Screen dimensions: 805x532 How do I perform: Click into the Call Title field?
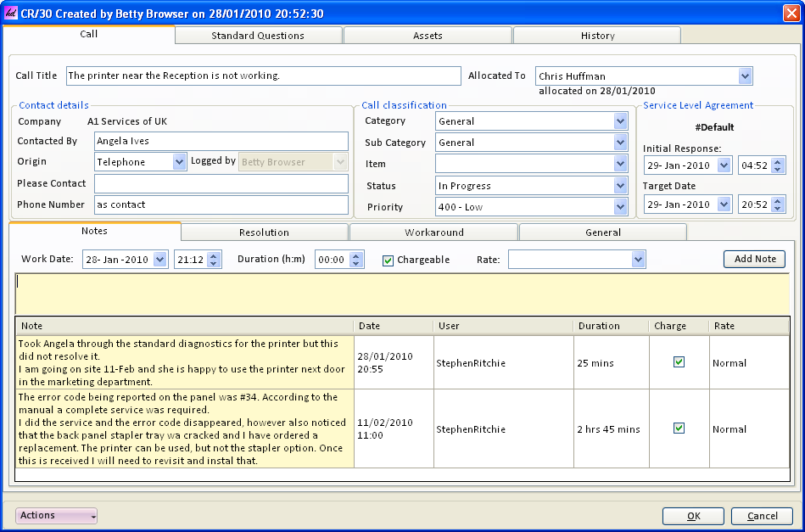point(263,76)
